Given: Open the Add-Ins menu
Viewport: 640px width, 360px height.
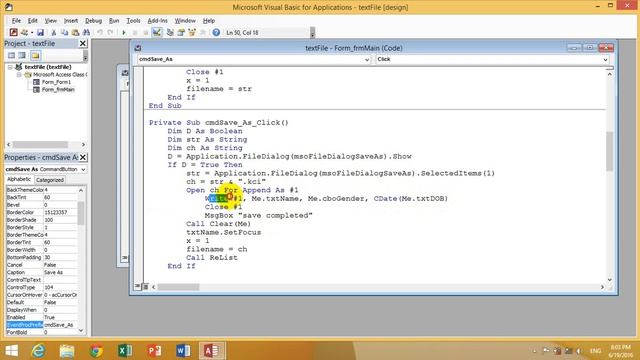Looking at the screenshot, I should coord(157,20).
